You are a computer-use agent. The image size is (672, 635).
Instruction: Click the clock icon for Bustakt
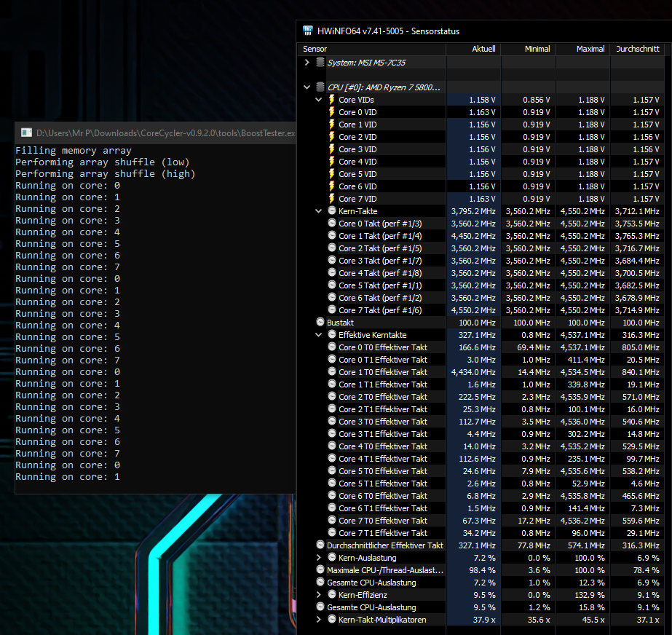(x=320, y=322)
